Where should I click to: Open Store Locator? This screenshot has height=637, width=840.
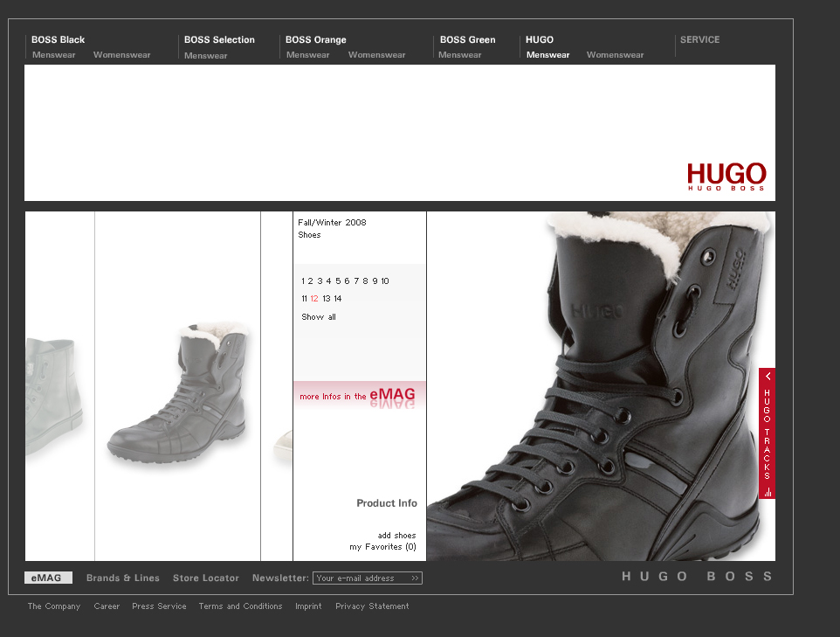(206, 578)
